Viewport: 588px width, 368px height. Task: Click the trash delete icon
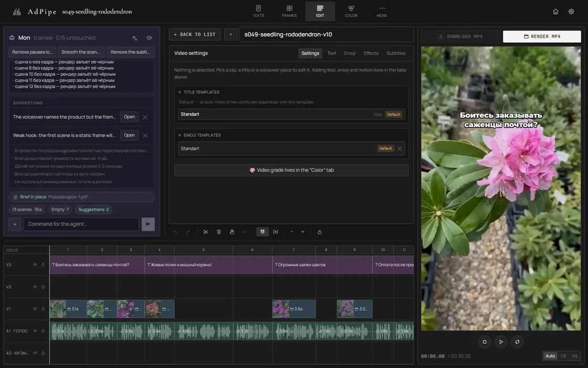point(218,232)
